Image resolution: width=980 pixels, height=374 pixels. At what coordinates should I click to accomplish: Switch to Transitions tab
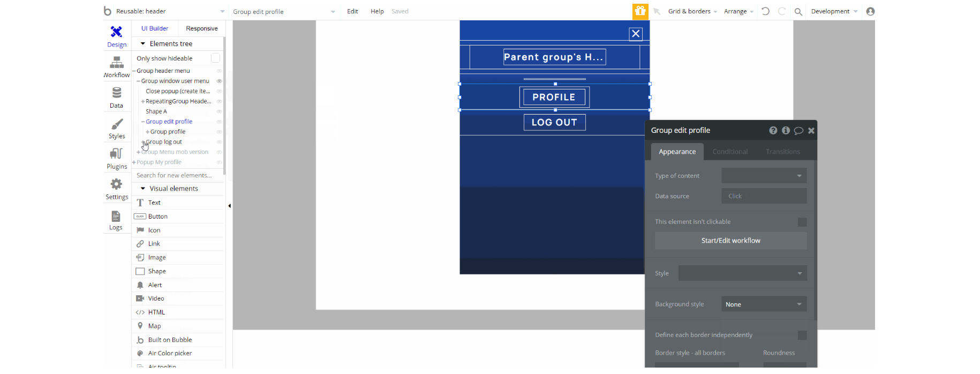(x=783, y=152)
